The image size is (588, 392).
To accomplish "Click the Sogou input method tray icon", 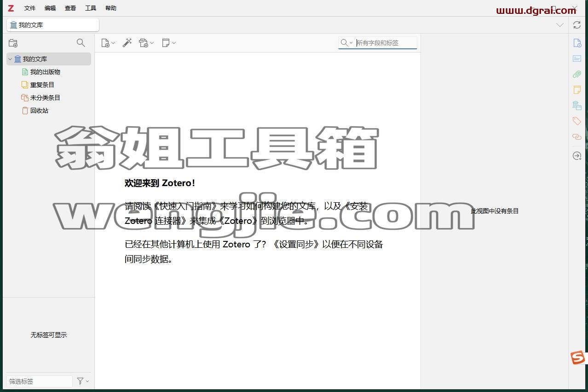I will [x=578, y=357].
